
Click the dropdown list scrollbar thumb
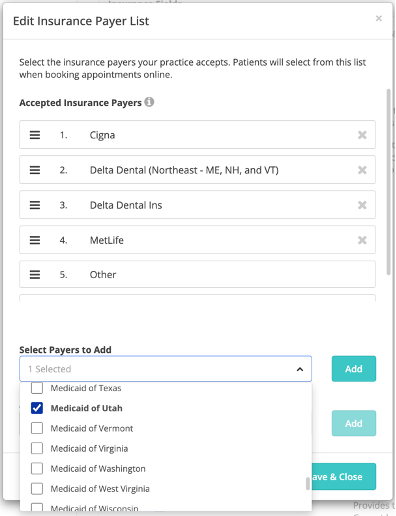click(308, 484)
